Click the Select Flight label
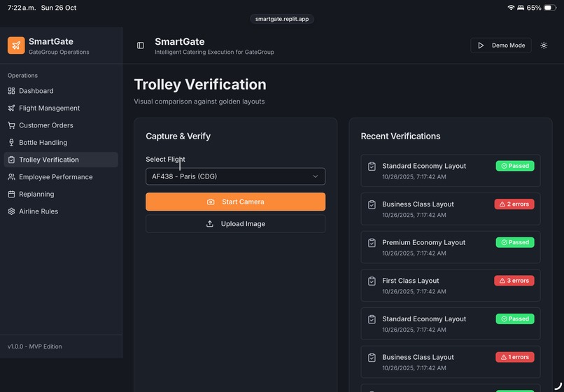The width and height of the screenshot is (564, 392). [x=165, y=159]
